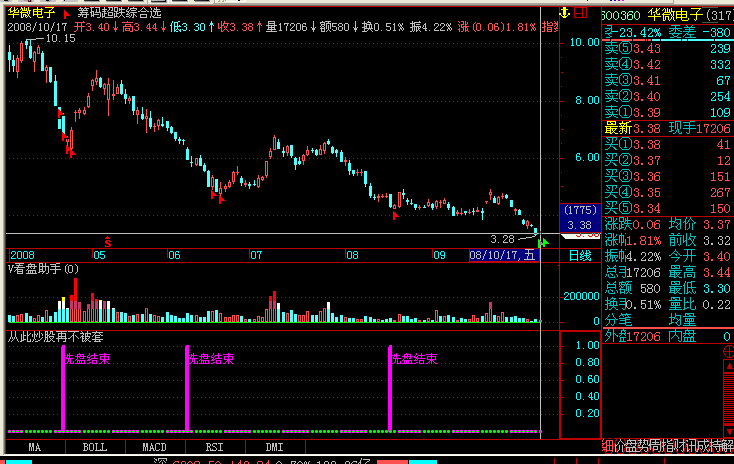Image resolution: width=734 pixels, height=464 pixels.
Task: Click the 分笔 label in quote panel
Action: (x=618, y=320)
